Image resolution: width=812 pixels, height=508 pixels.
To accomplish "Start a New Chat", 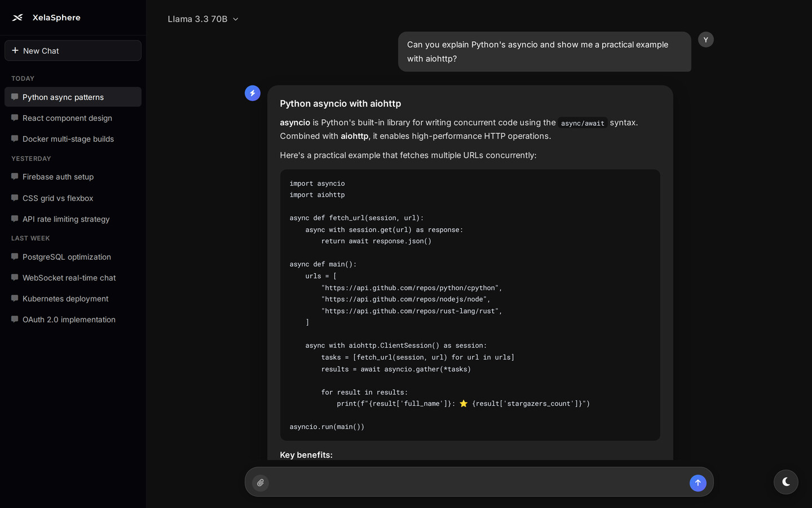I will point(73,51).
